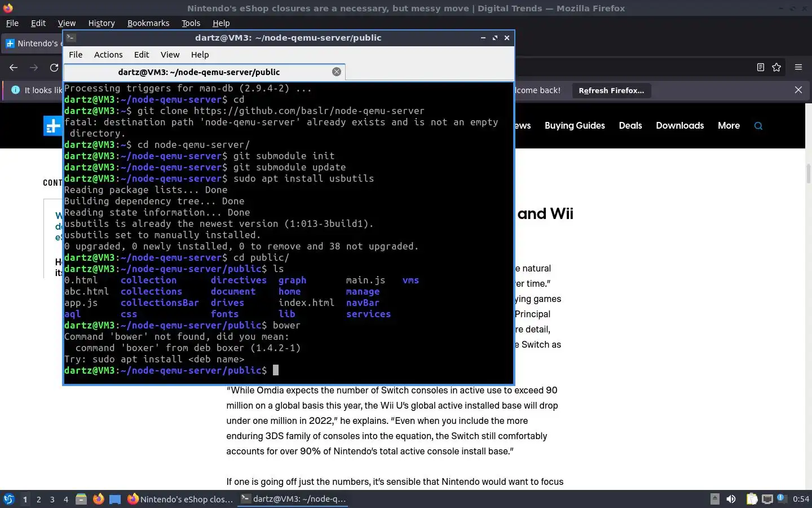Open the terminal Edit menu
The height and width of the screenshot is (508, 812).
click(142, 55)
